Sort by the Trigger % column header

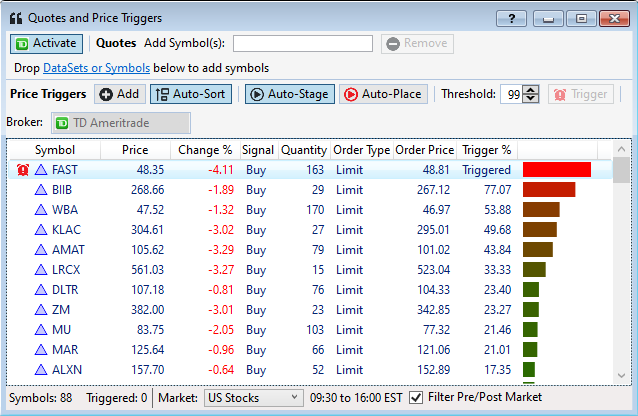tap(487, 150)
